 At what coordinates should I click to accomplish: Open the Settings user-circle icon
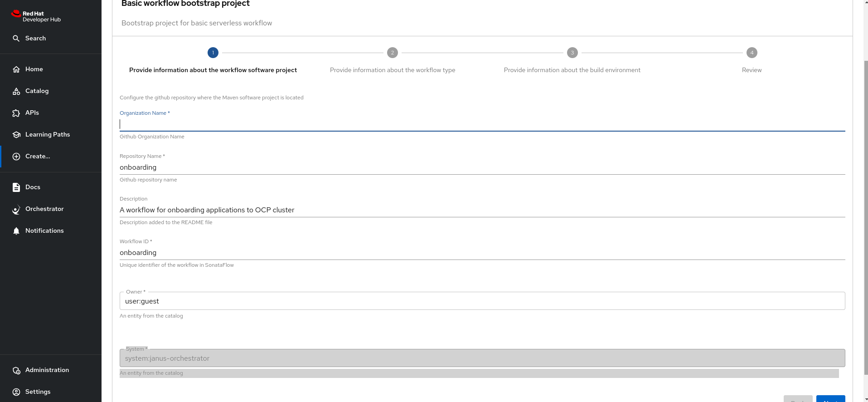[x=16, y=392]
